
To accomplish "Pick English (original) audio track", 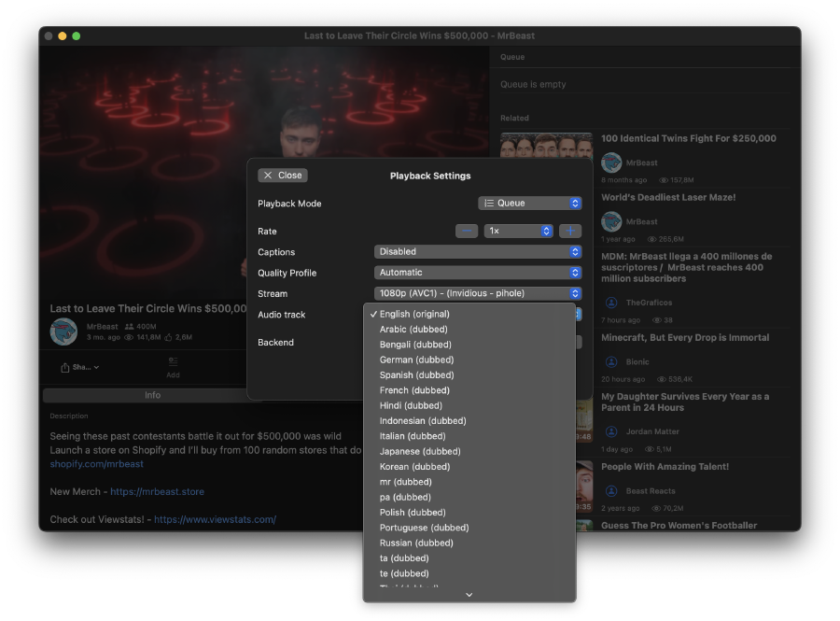I will [x=414, y=314].
